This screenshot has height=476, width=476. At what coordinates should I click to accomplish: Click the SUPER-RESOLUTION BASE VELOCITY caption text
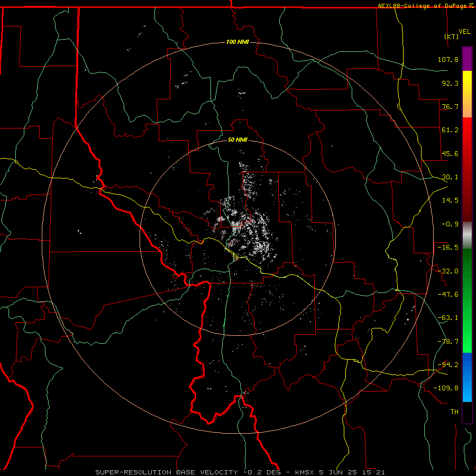(x=167, y=472)
